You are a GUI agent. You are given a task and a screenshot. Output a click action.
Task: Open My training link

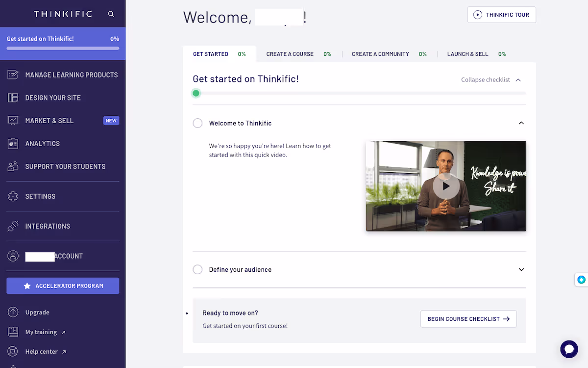pos(41,332)
